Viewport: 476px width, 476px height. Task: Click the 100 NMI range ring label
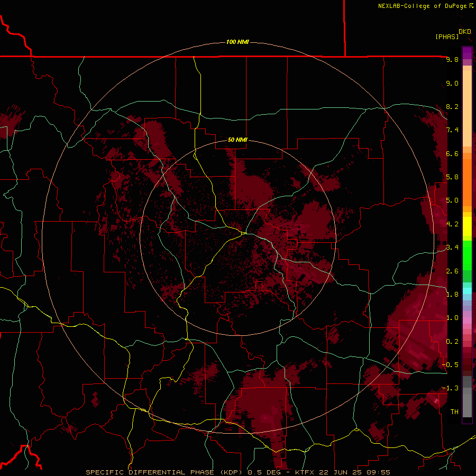coord(237,42)
